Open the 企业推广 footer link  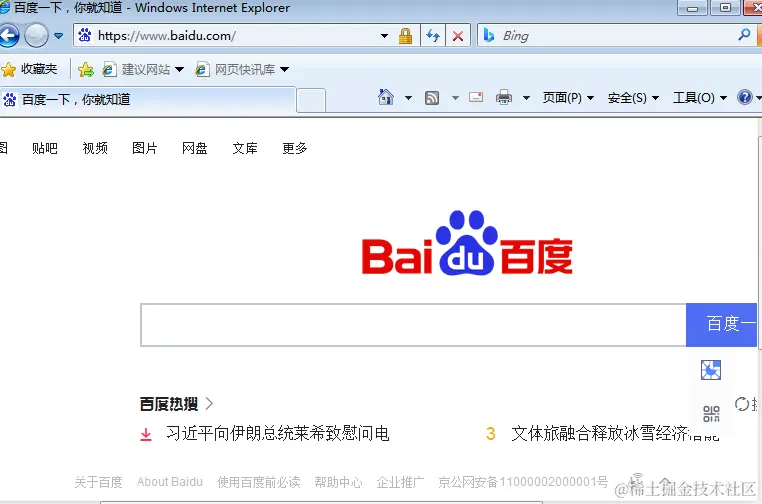click(400, 482)
